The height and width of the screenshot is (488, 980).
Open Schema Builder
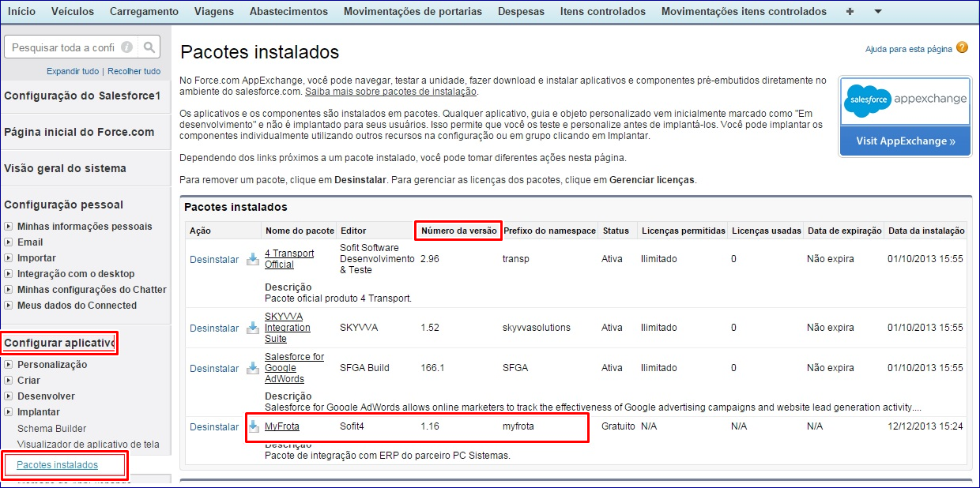(52, 428)
